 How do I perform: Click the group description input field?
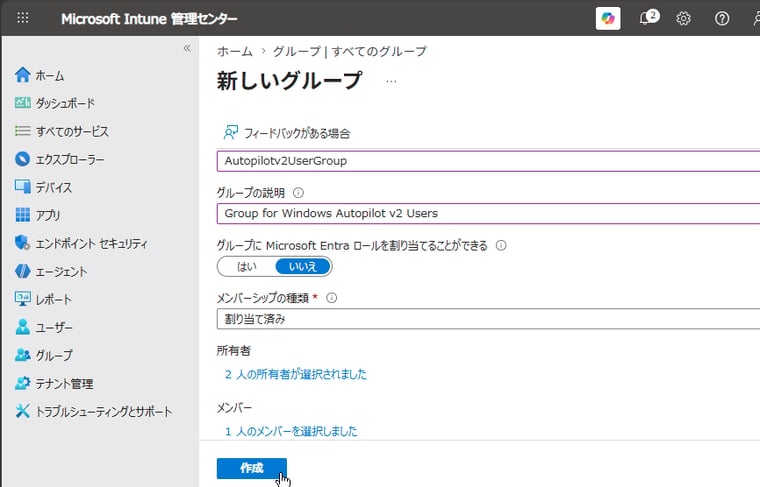click(x=488, y=213)
